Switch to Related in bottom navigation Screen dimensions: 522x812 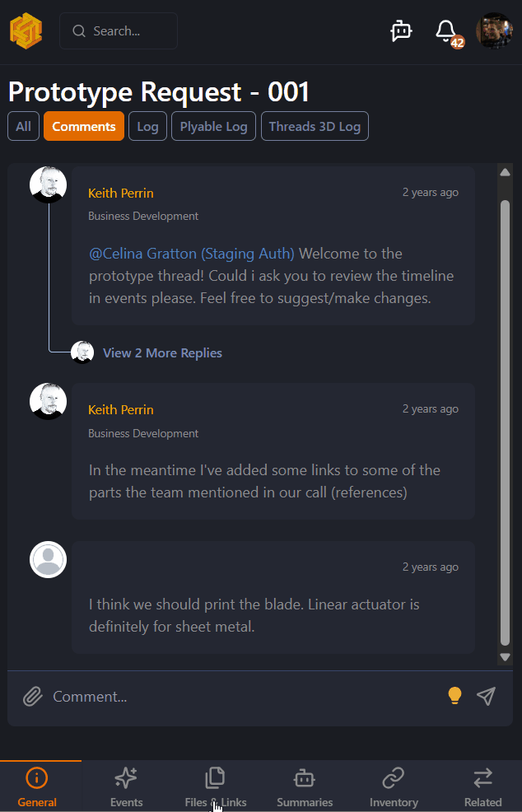482,786
